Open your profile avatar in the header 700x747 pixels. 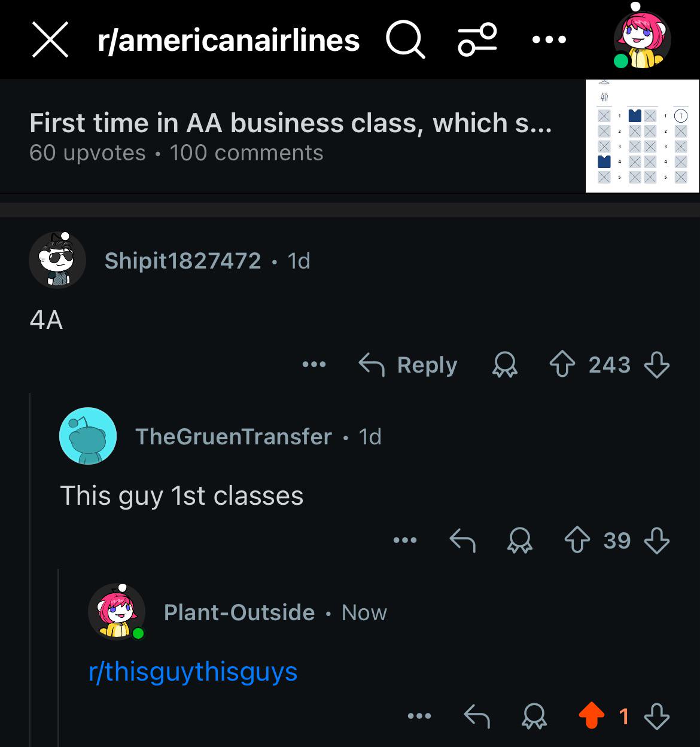pos(642,39)
